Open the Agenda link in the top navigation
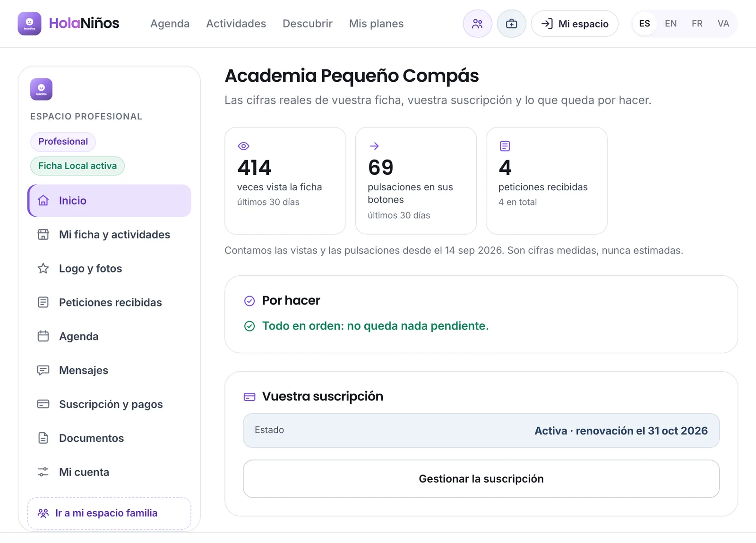The height and width of the screenshot is (543, 756). [170, 24]
